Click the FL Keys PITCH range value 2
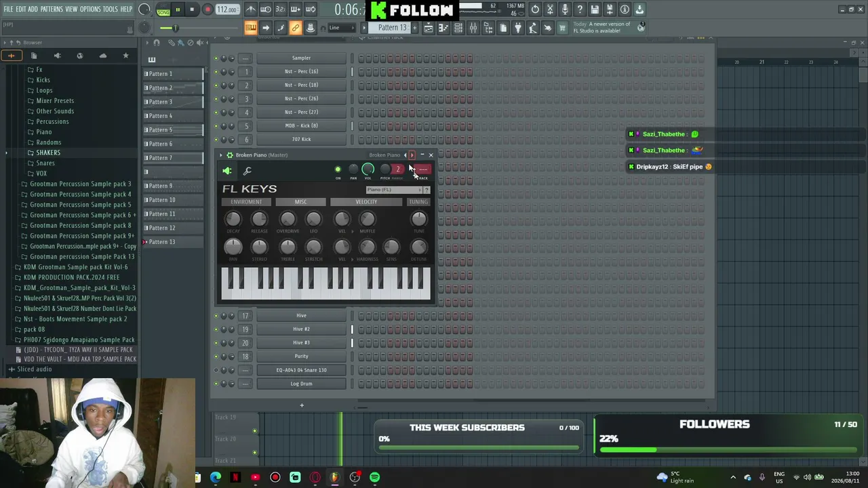Viewport: 868px width, 488px height. coord(398,169)
